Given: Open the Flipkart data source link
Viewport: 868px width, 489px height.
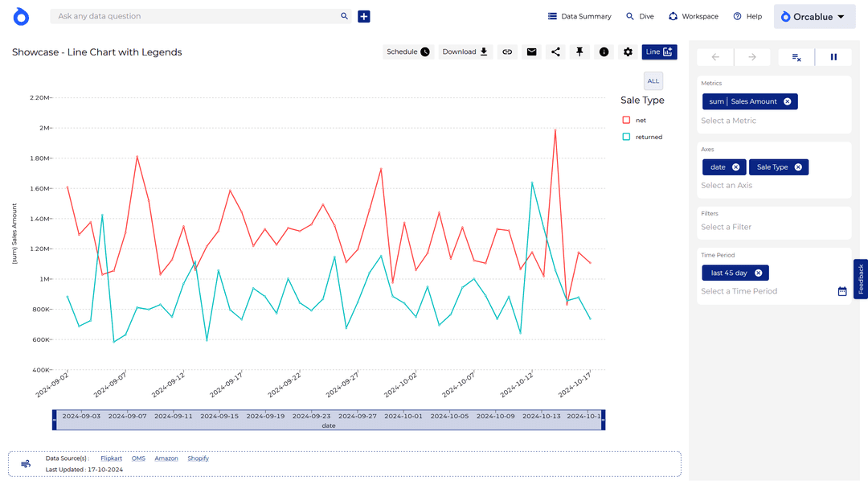Looking at the screenshot, I should click(x=112, y=458).
